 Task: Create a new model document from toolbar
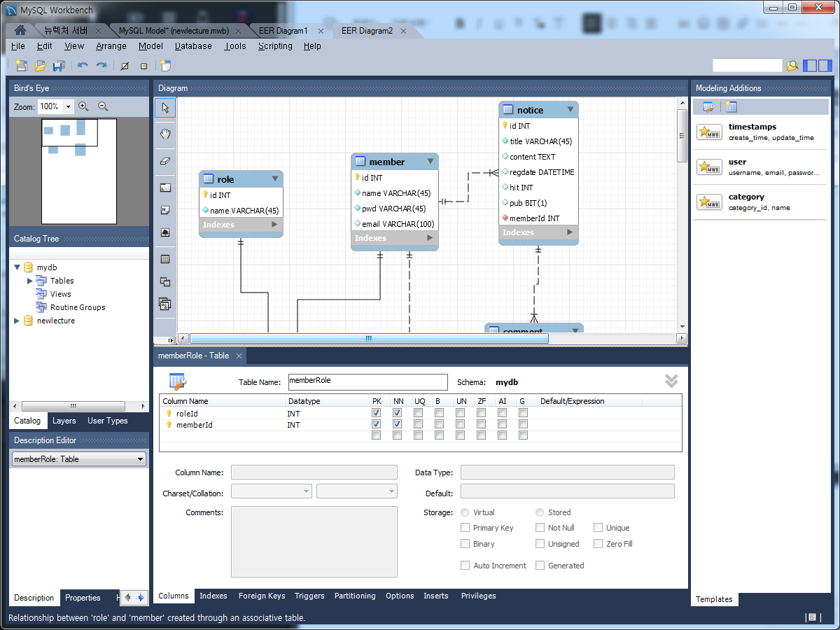(x=22, y=66)
